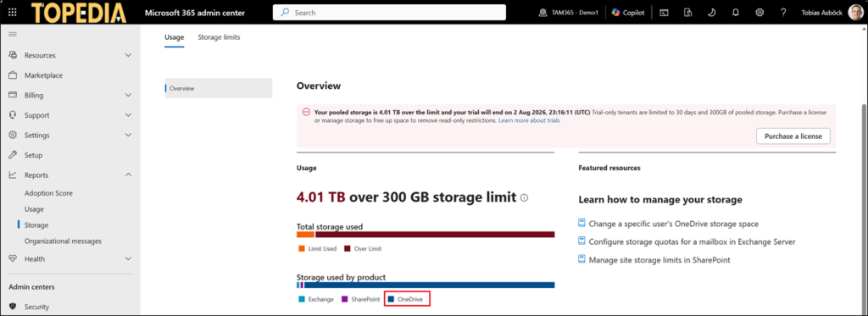Click the Marketplace bag icon
This screenshot has width=868, height=316.
pyautogui.click(x=13, y=75)
